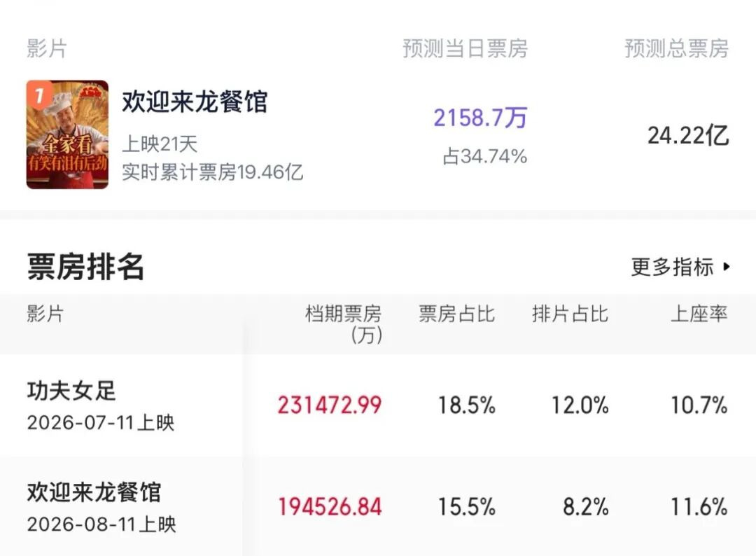Tap predicted daily box office 2158.7万
The width and height of the screenshot is (756, 556).
[x=480, y=118]
